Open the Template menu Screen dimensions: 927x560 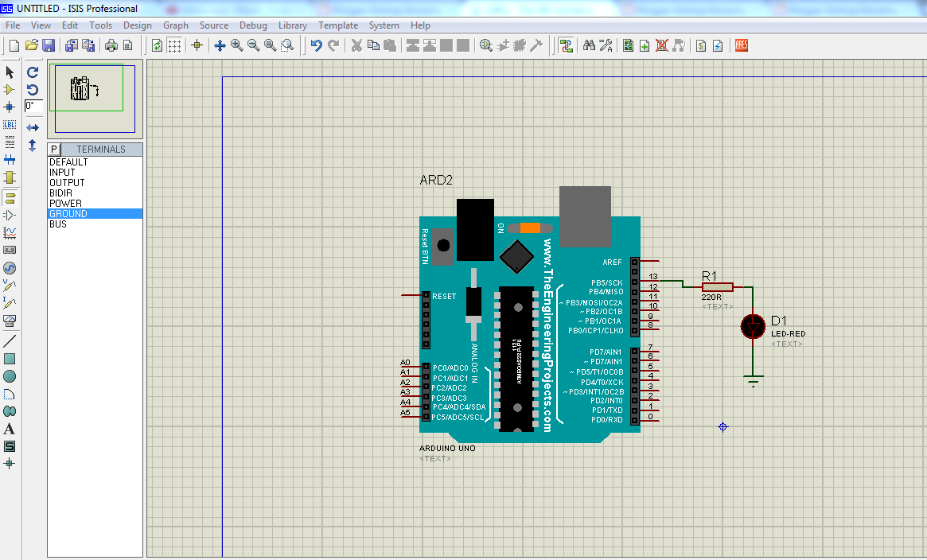coord(338,25)
